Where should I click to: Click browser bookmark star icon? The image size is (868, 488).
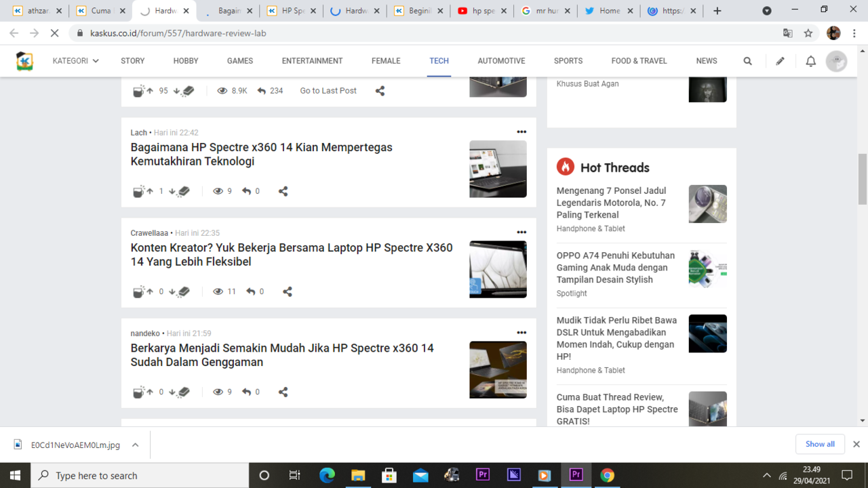(808, 33)
